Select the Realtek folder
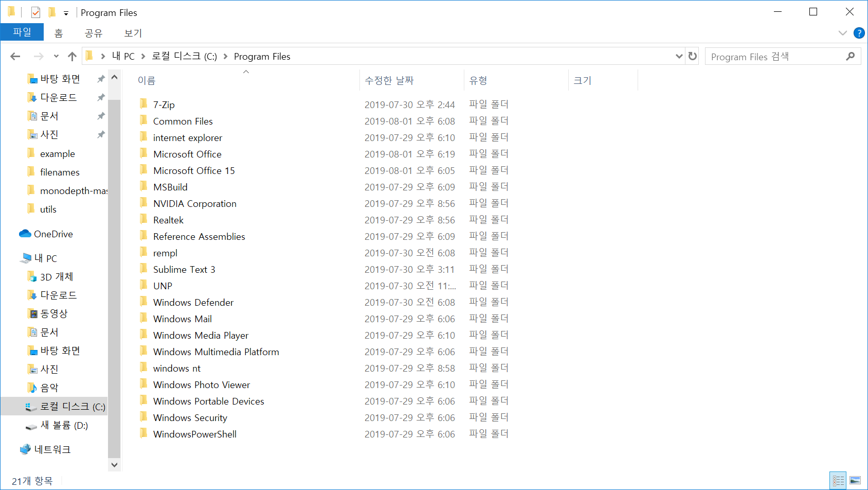This screenshot has width=868, height=490. pyautogui.click(x=168, y=220)
